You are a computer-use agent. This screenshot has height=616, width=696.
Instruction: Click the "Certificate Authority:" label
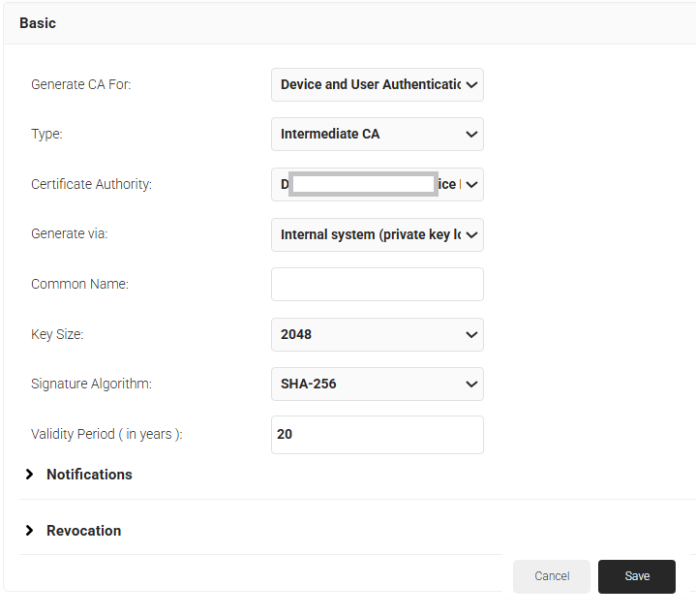tap(91, 184)
